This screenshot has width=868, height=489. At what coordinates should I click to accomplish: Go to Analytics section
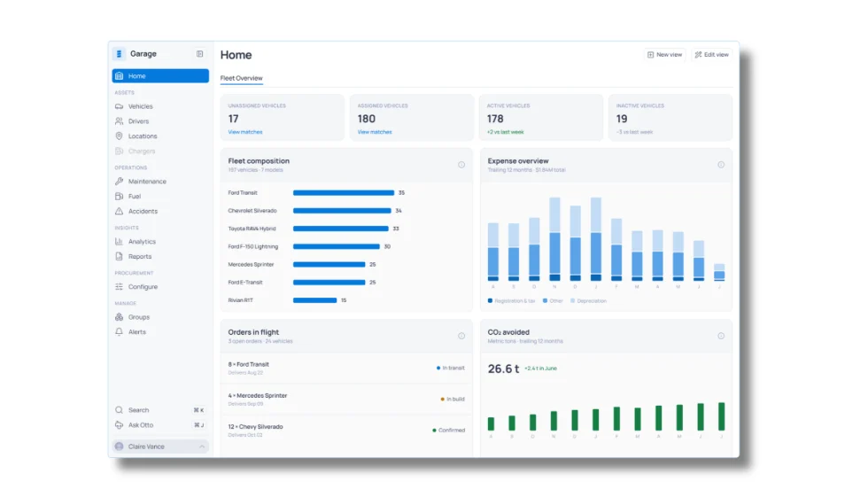(160, 242)
